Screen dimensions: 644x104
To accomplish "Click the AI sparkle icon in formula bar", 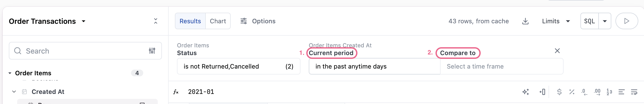I will 525,92.
